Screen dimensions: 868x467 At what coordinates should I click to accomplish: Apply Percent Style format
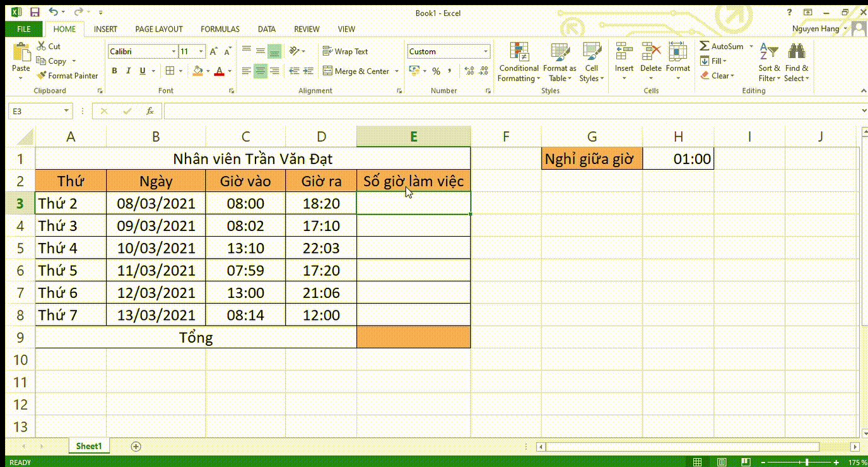pos(436,71)
